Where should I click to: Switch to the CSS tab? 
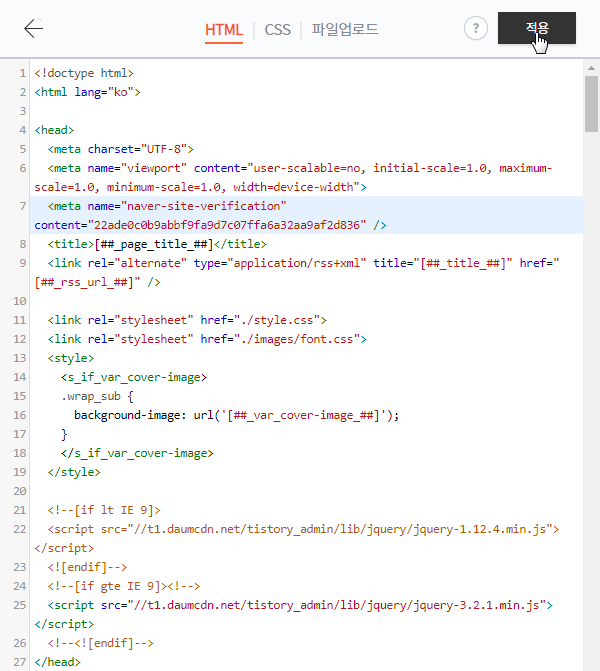click(277, 30)
